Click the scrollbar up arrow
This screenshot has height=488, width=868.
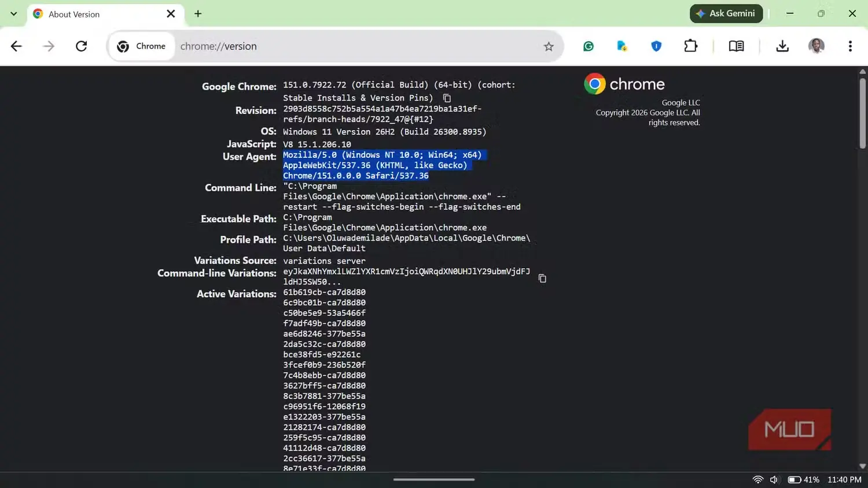click(x=863, y=72)
